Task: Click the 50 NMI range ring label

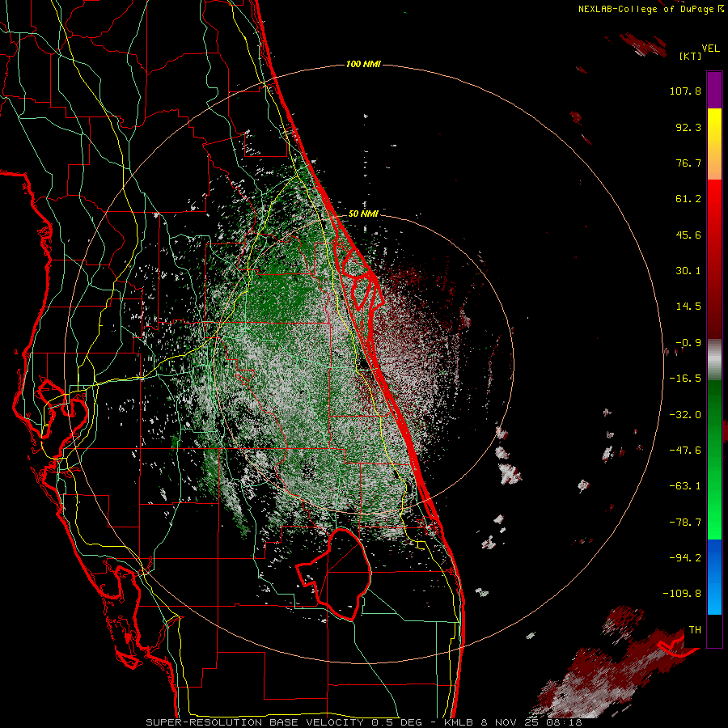Action: click(363, 214)
